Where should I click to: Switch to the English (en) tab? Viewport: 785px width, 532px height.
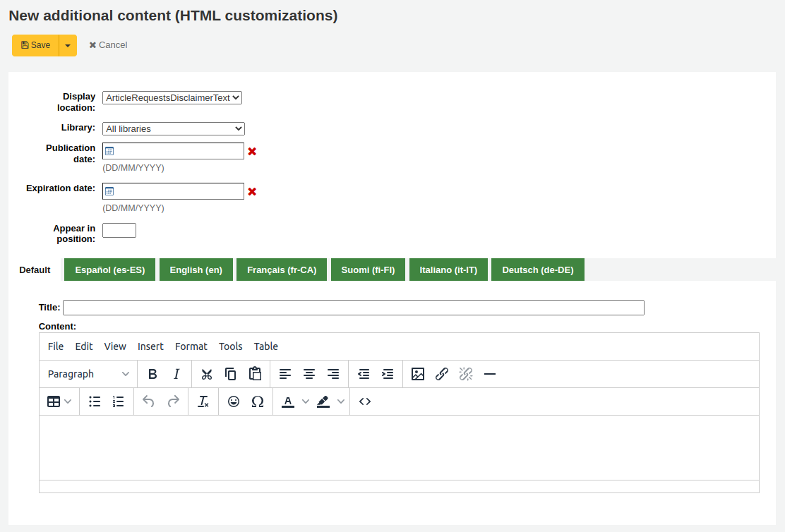(196, 270)
